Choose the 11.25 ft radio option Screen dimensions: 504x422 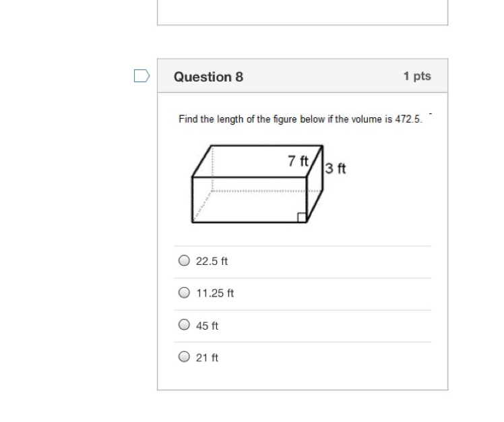(184, 293)
